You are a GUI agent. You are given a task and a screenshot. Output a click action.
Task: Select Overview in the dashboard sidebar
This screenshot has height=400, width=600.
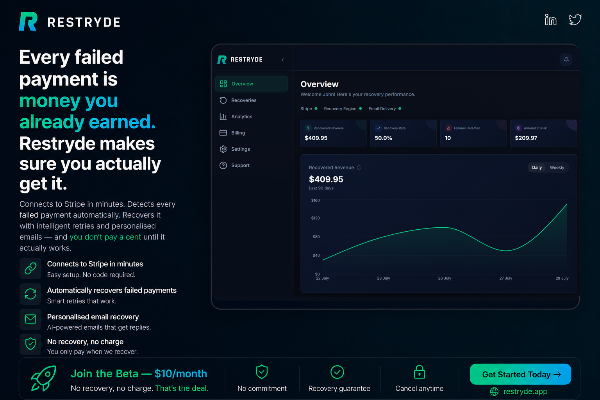251,84
